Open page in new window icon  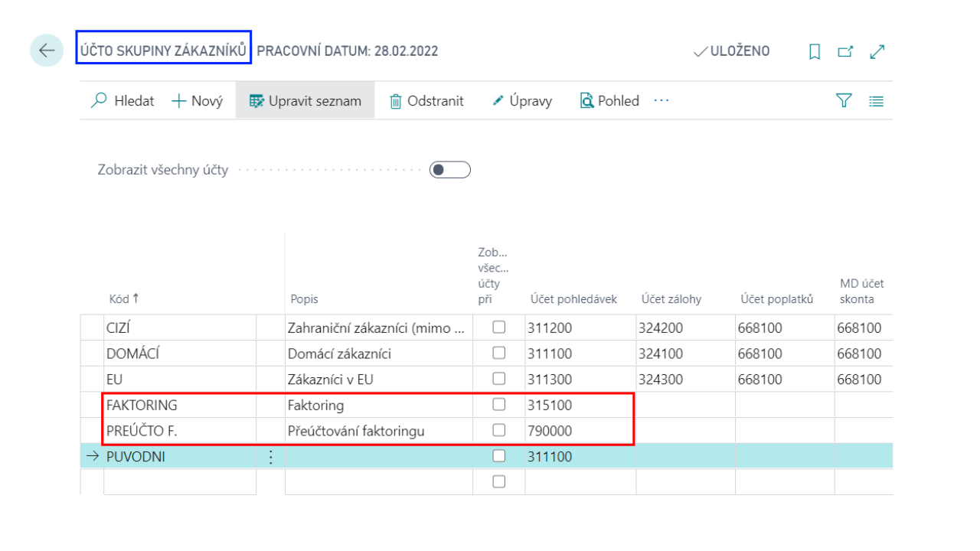pyautogui.click(x=845, y=51)
